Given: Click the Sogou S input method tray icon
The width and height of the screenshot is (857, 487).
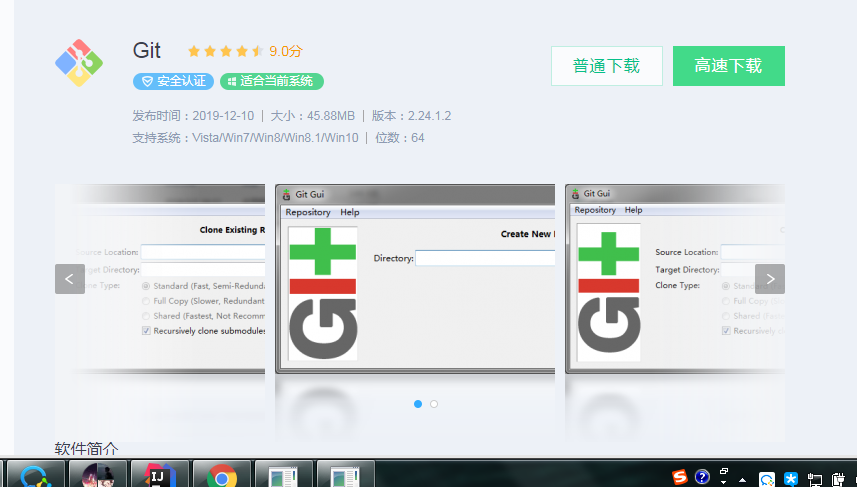Looking at the screenshot, I should click(x=679, y=477).
